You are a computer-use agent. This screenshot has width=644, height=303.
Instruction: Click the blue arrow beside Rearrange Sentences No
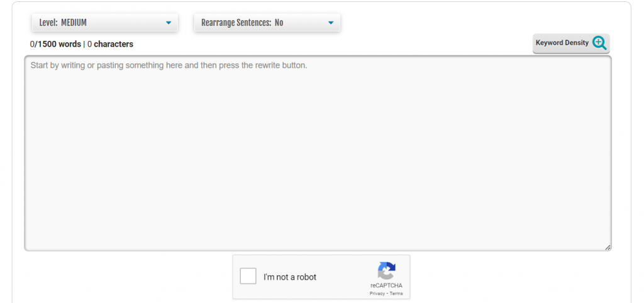pos(331,23)
